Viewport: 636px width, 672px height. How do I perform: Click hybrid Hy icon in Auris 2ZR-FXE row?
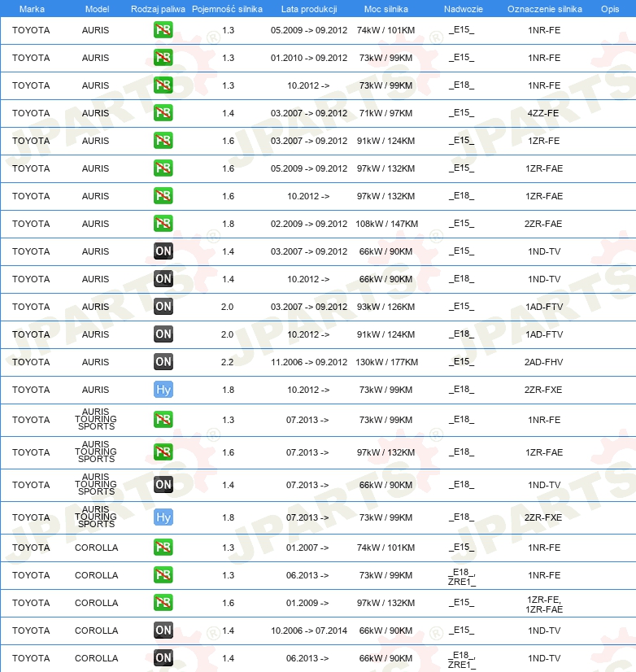point(163,390)
